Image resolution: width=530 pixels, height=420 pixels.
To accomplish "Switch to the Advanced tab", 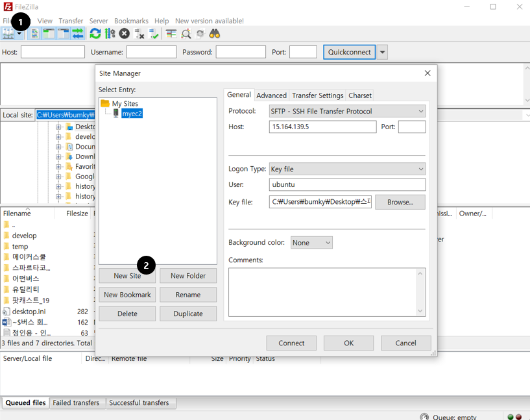I will tap(271, 95).
